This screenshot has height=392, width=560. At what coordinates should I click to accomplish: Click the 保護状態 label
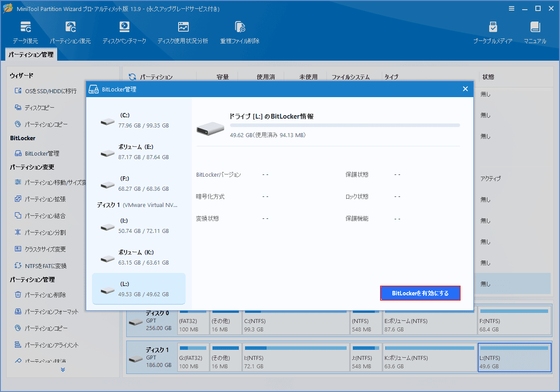[x=357, y=174]
